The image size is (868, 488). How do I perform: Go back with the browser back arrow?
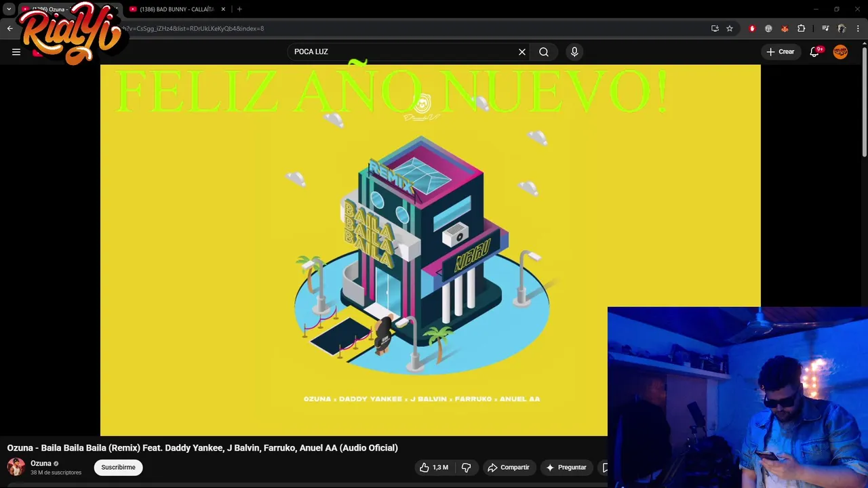coord(9,28)
